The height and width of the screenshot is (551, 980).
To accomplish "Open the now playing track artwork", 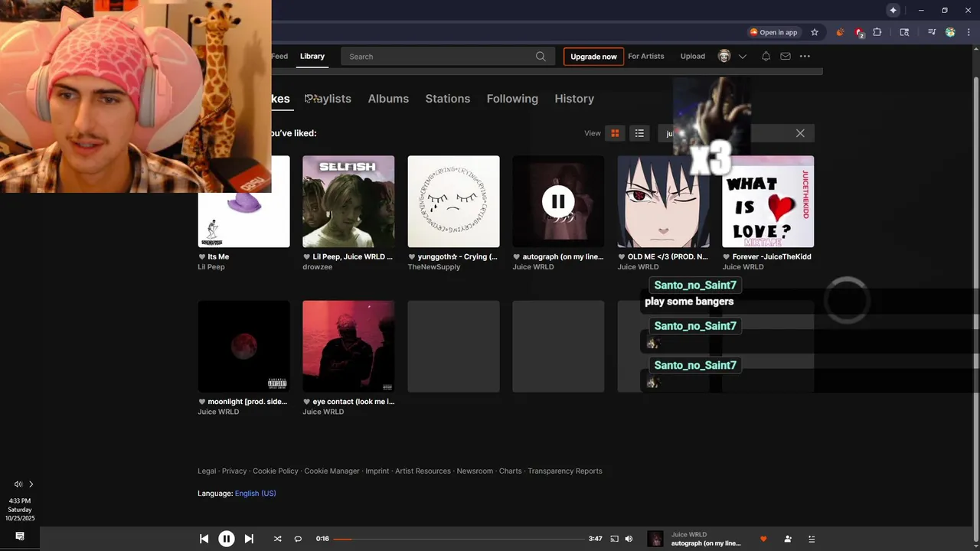I will click(655, 539).
